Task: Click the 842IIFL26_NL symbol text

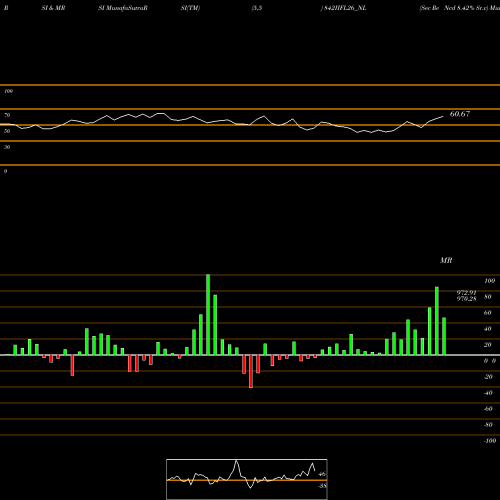Action: (x=345, y=8)
